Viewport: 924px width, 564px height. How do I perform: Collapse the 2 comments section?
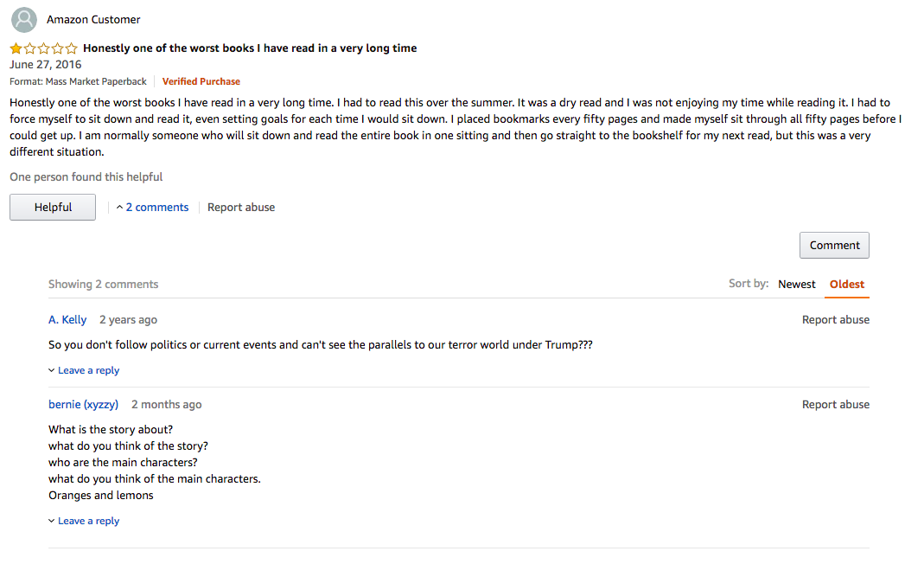[x=152, y=208]
